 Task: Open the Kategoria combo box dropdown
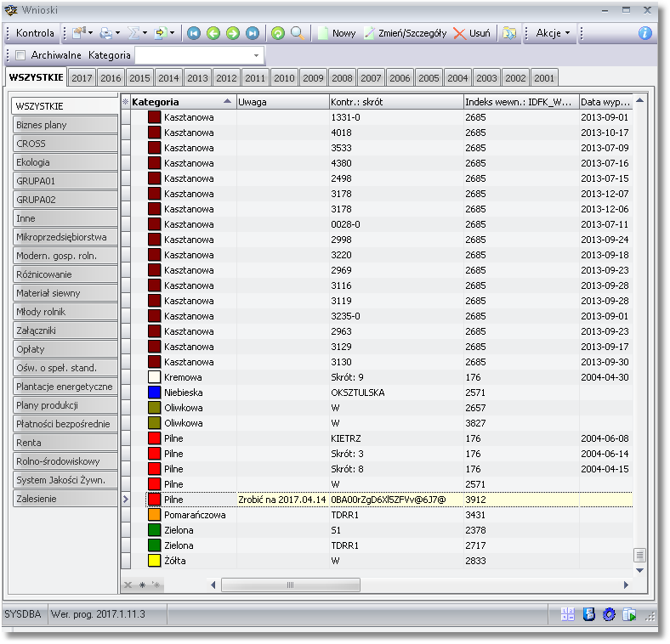tap(256, 55)
